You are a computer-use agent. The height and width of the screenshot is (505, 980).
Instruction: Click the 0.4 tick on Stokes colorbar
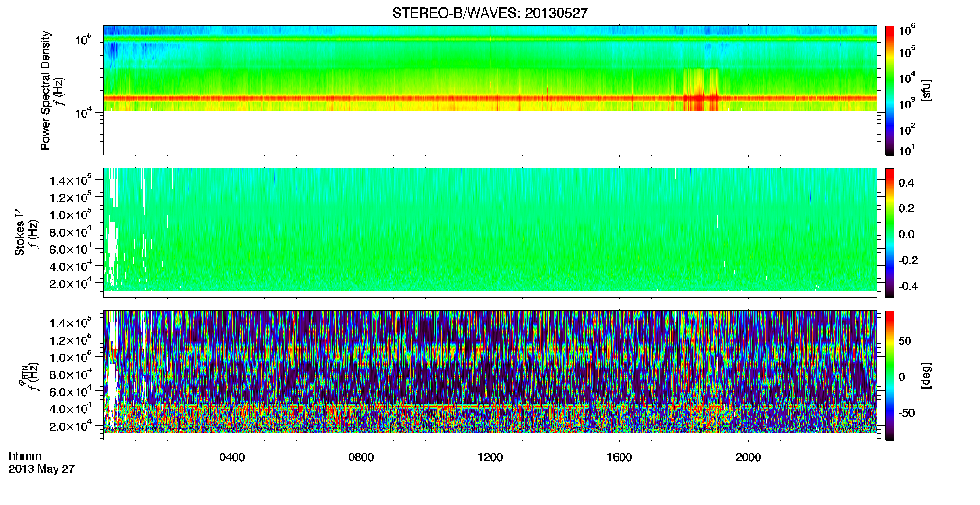(906, 183)
